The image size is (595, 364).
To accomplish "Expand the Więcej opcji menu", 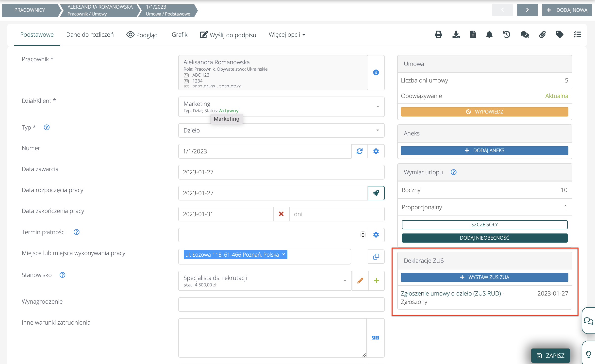I will 287,35.
